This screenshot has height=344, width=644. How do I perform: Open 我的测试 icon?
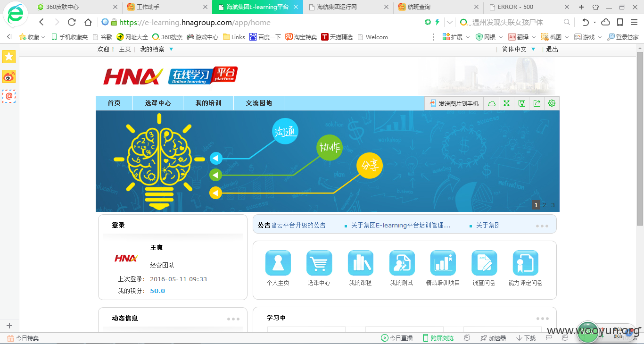[402, 263]
